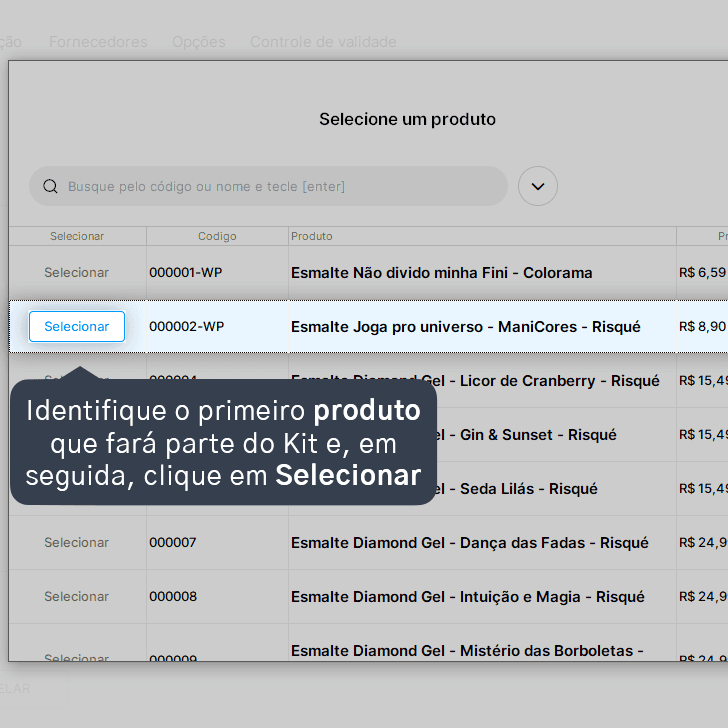Click the Produto column header
The height and width of the screenshot is (728, 728).
312,236
